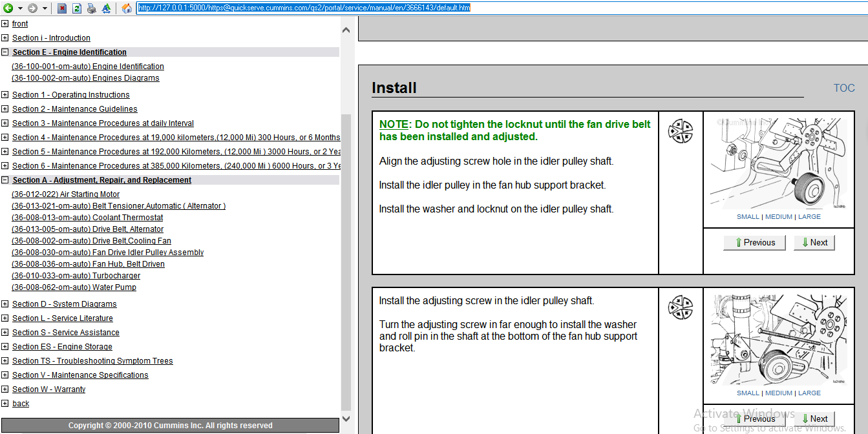Open Water Pump procedure link

pos(74,287)
